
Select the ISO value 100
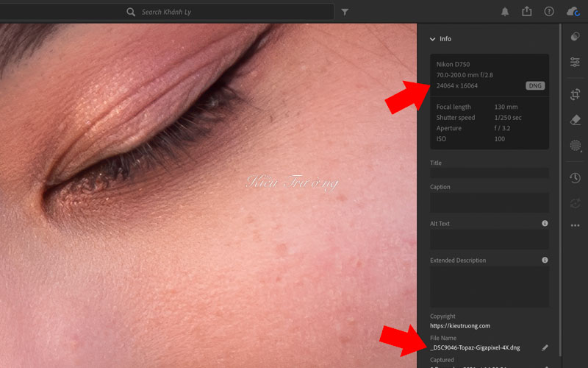pyautogui.click(x=500, y=139)
